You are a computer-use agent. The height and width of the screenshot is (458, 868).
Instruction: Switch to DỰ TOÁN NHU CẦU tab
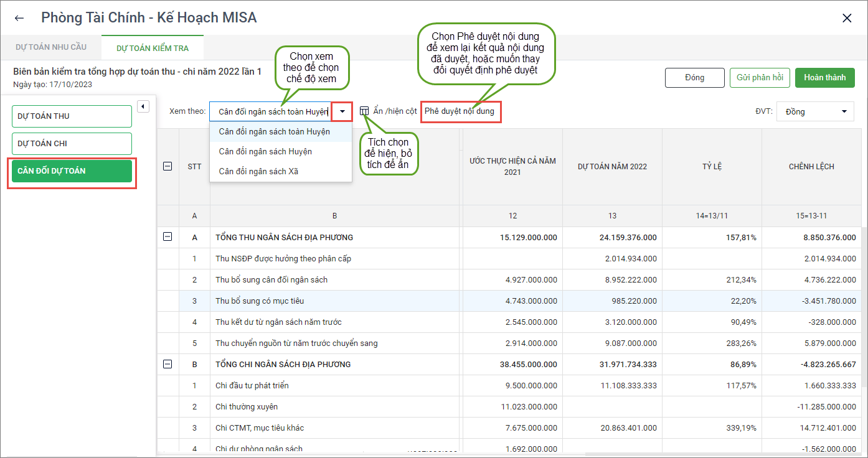point(51,47)
